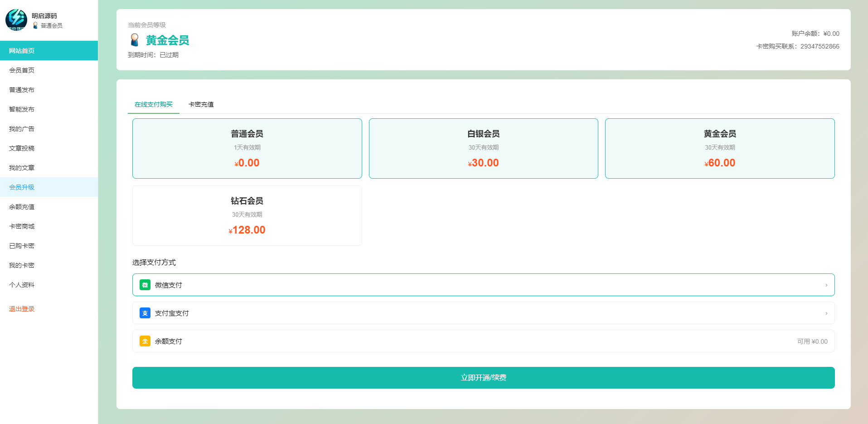Choose the 普通会员 plan card
The height and width of the screenshot is (424, 868).
pyautogui.click(x=247, y=148)
